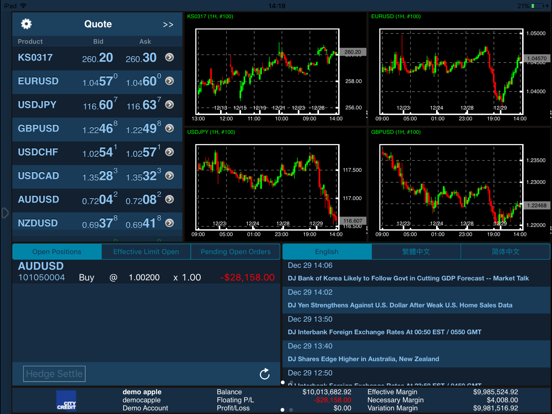Image resolution: width=552 pixels, height=414 pixels.
Task: Open detail arrow for AUDUSD row
Action: 169,199
